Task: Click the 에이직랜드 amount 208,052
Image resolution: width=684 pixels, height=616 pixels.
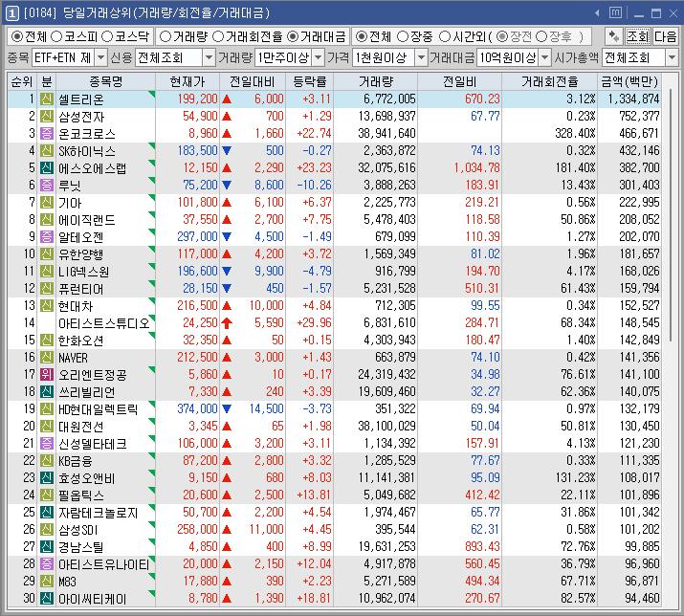Action: pos(639,219)
